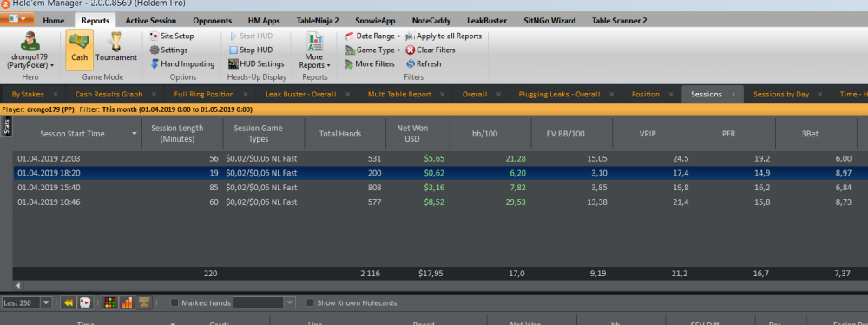
Task: Sort by Session Length (Minutes) header
Action: coord(182,133)
